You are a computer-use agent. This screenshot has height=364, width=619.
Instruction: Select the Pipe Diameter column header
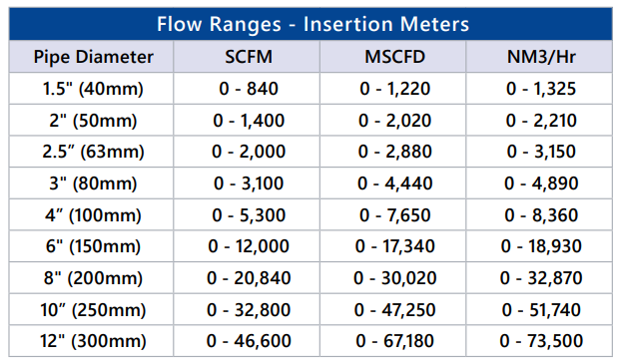click(x=93, y=57)
